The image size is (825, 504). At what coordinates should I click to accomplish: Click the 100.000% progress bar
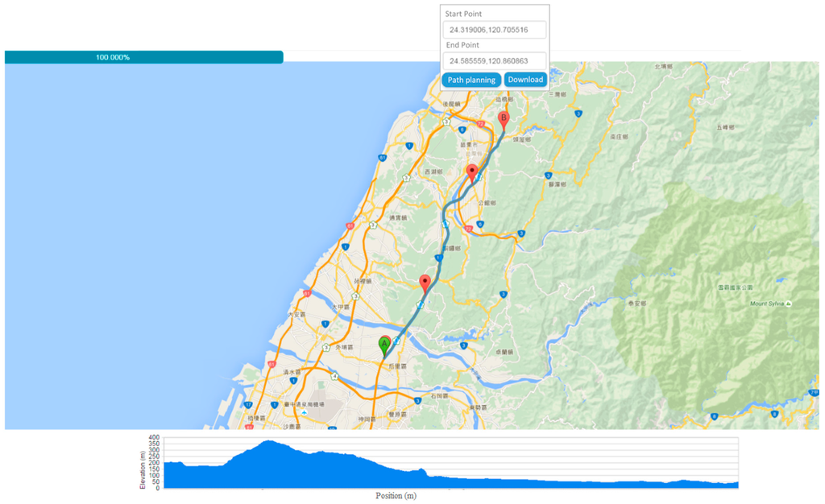[143, 57]
